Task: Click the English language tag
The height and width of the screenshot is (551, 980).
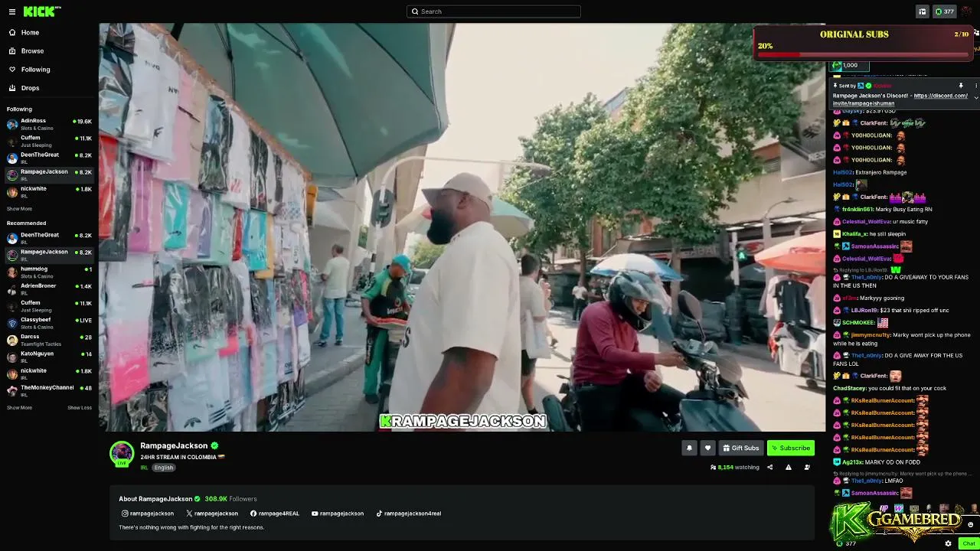Action: pos(164,468)
